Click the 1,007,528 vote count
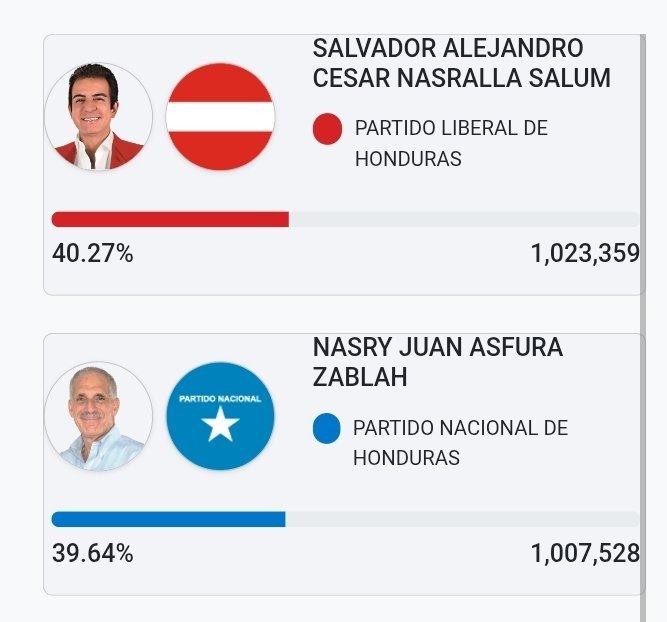The image size is (667, 622). click(584, 553)
